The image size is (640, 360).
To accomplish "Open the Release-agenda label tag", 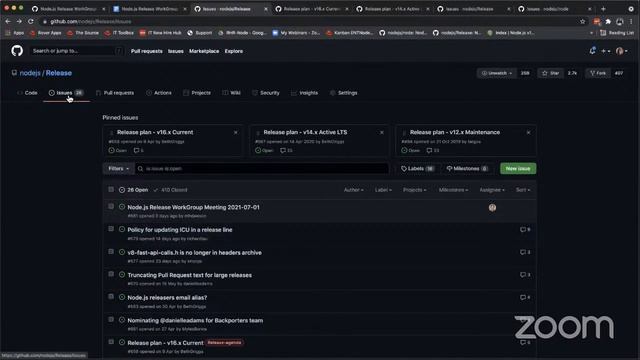I will (224, 343).
